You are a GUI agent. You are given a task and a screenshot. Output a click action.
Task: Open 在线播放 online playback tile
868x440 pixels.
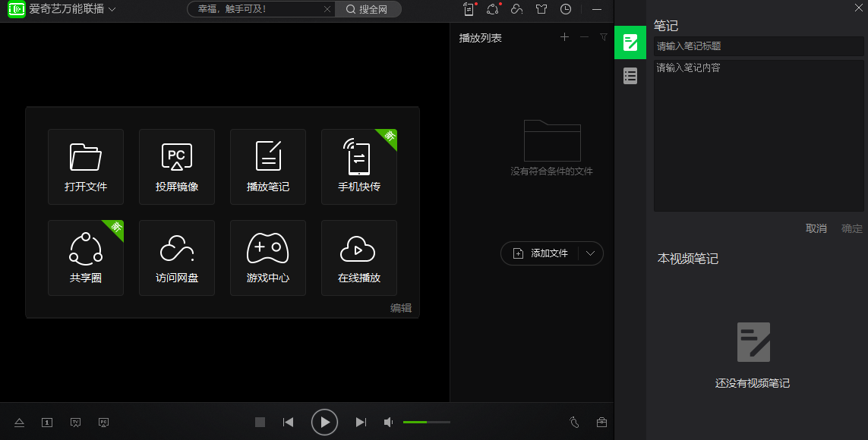pos(359,257)
